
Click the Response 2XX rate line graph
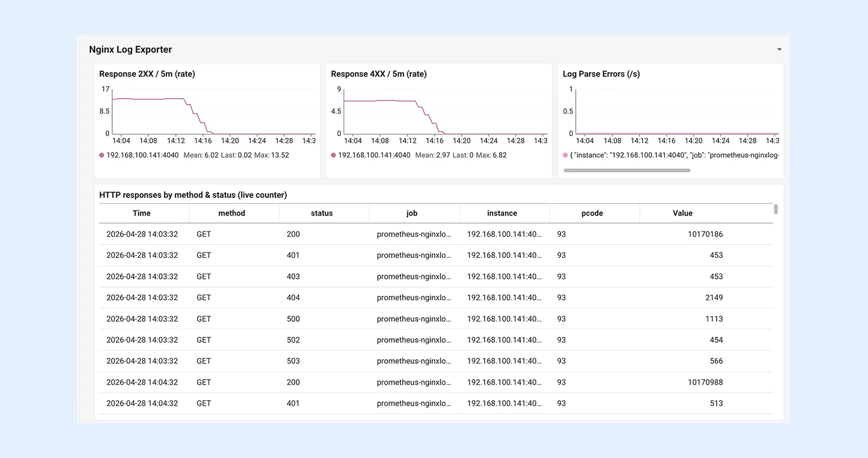(213, 111)
